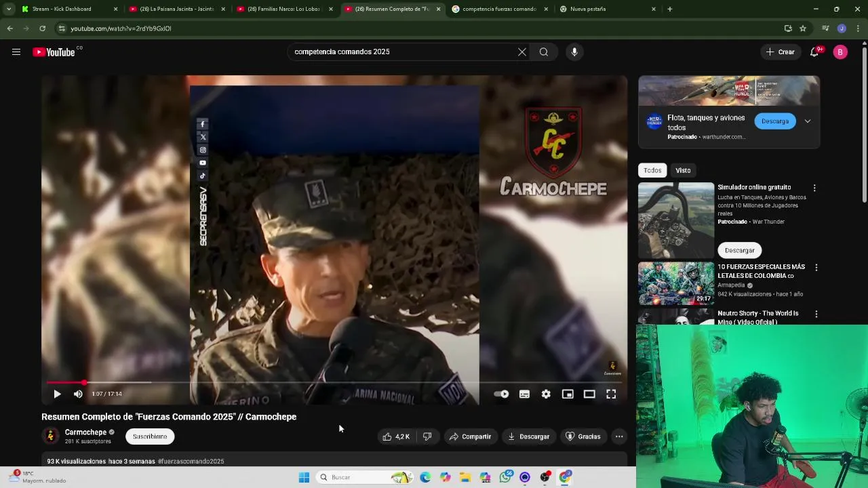Click the magnifier search button

coord(544,52)
